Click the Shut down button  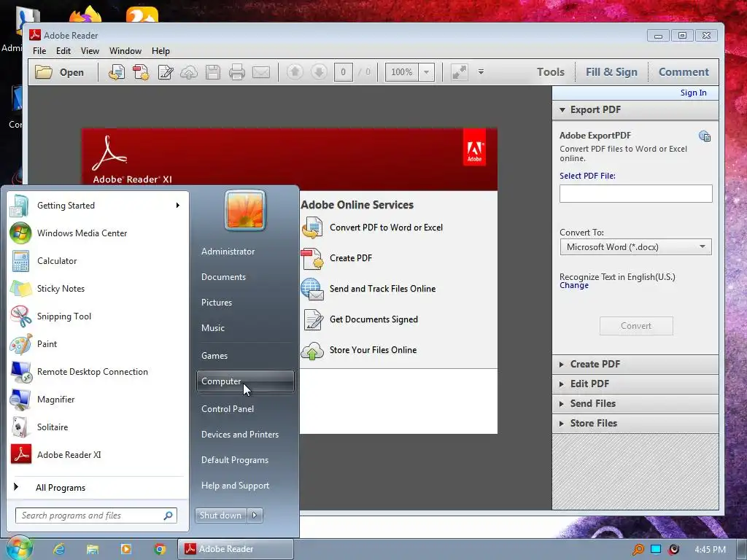220,516
